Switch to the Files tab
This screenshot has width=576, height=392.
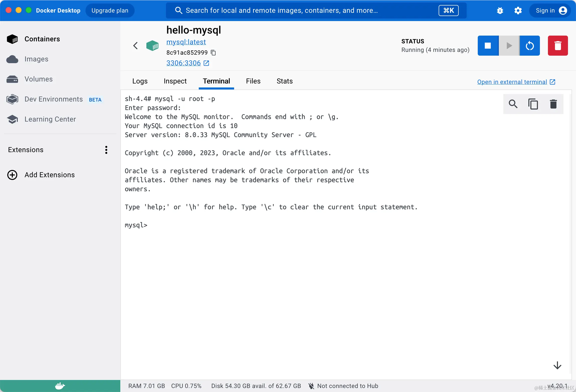coord(253,81)
